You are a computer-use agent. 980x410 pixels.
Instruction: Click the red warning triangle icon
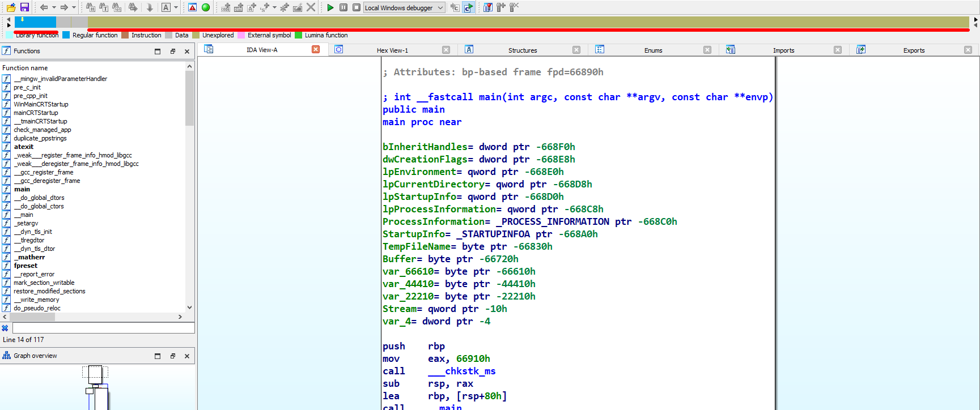(x=192, y=7)
